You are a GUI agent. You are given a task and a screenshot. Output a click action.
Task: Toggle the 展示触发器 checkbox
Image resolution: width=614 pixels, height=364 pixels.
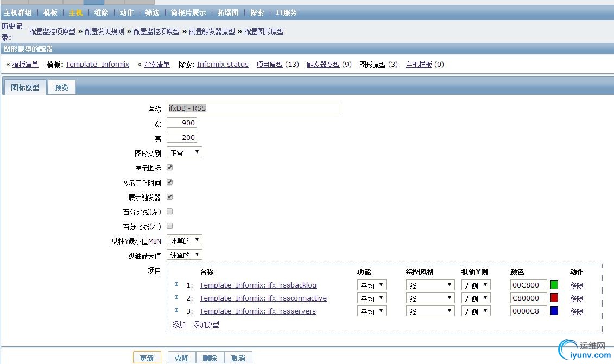point(169,197)
